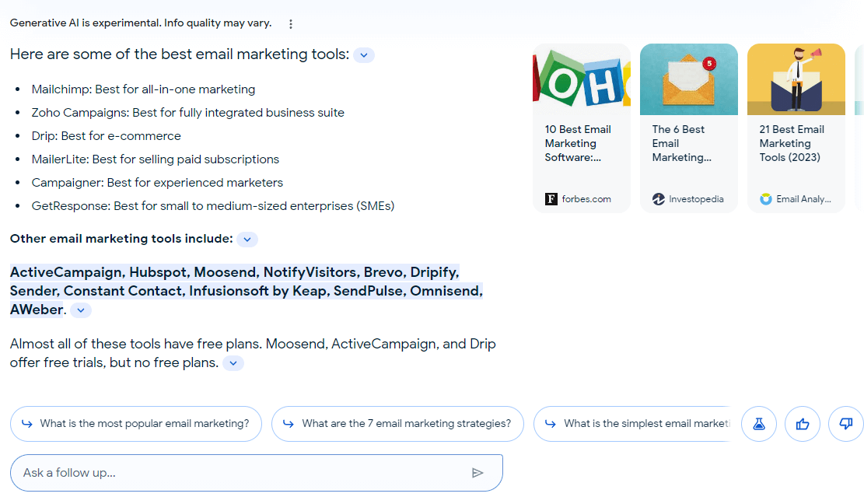Click the Email Analytics source icon
The height and width of the screenshot is (504, 864).
766,199
